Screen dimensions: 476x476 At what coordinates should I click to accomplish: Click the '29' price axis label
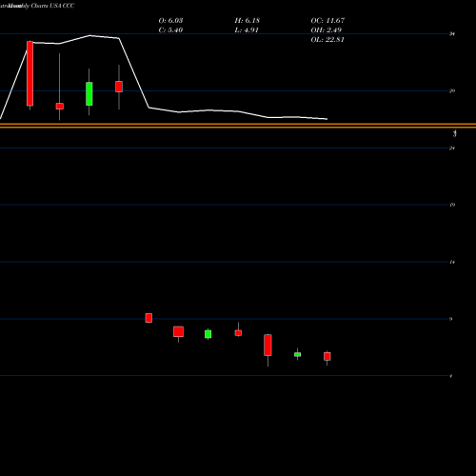pyautogui.click(x=452, y=90)
